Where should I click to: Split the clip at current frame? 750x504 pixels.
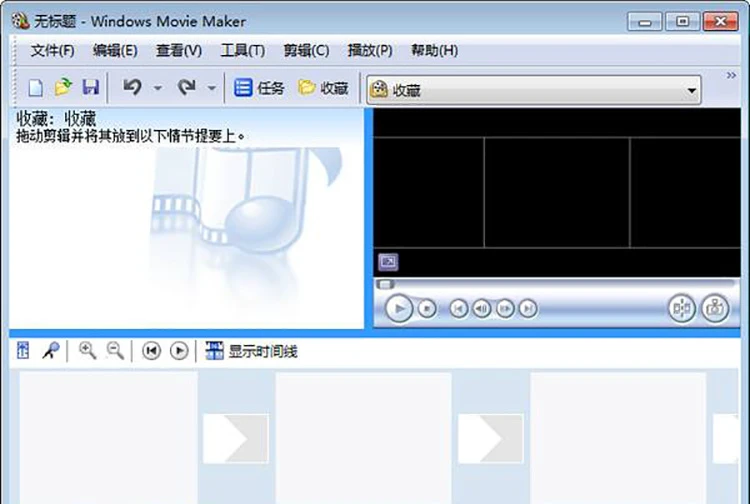coord(682,308)
